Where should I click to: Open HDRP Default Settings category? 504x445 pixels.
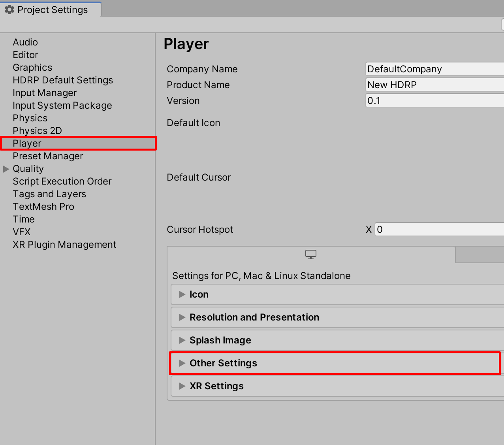pyautogui.click(x=63, y=80)
